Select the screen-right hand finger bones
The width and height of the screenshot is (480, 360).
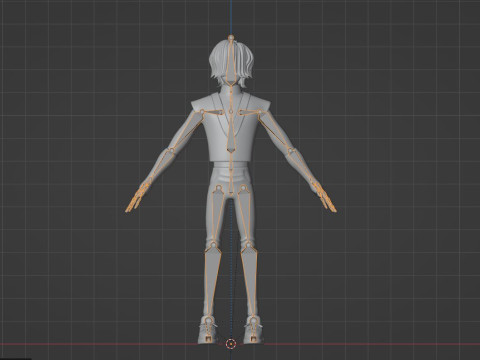pos(325,198)
